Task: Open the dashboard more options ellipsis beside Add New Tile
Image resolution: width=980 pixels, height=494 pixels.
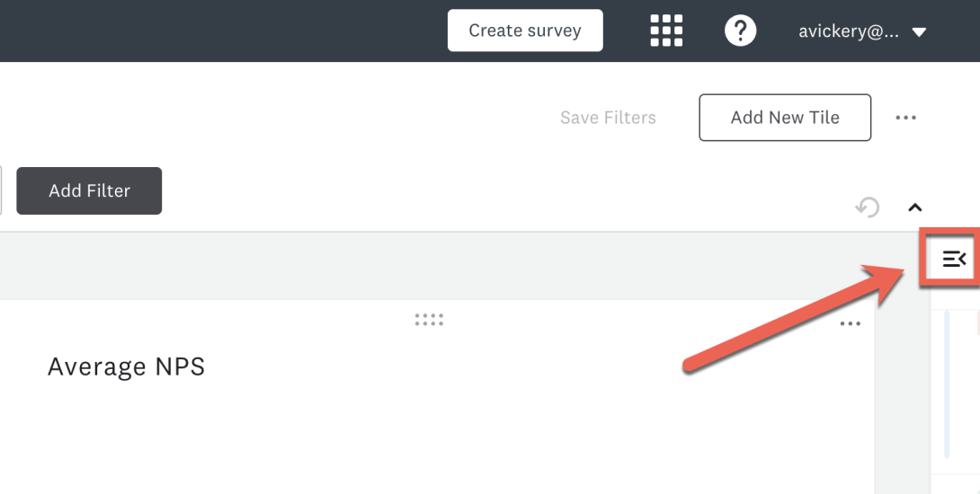Action: tap(905, 118)
